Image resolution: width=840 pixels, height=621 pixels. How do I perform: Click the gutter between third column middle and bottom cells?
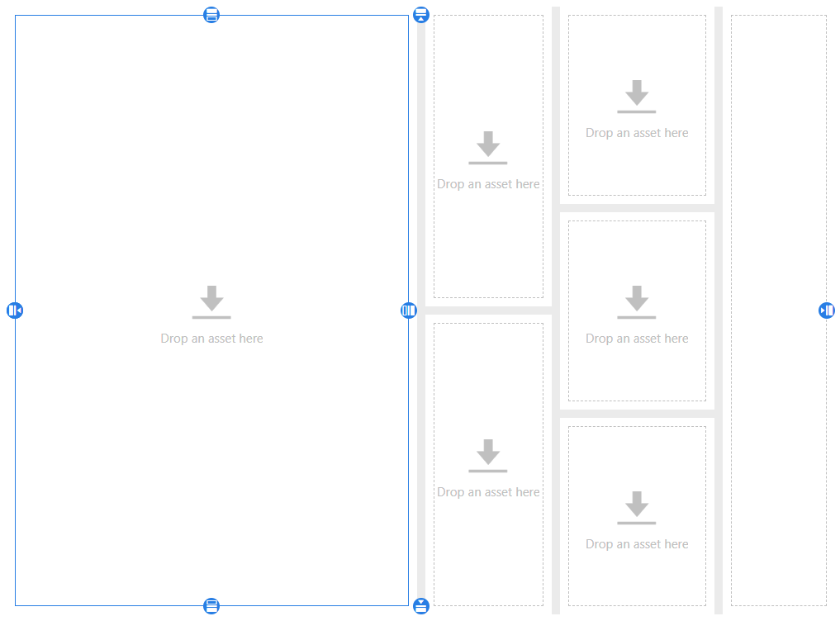637,414
